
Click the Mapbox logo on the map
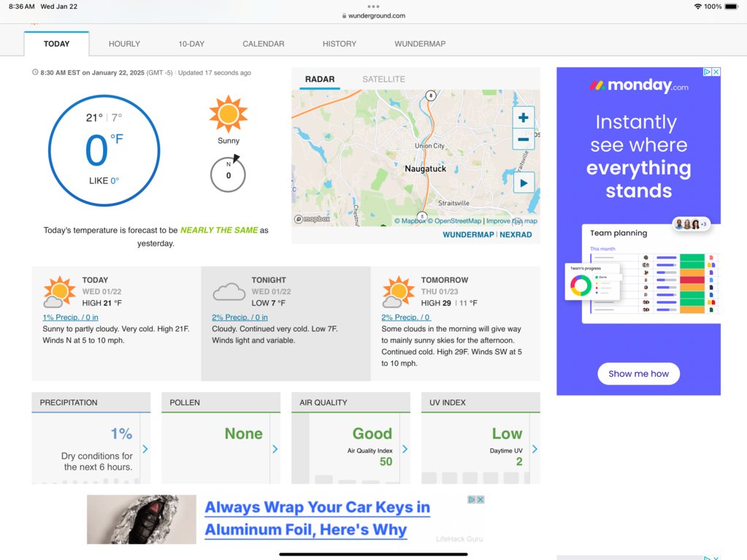click(x=312, y=219)
